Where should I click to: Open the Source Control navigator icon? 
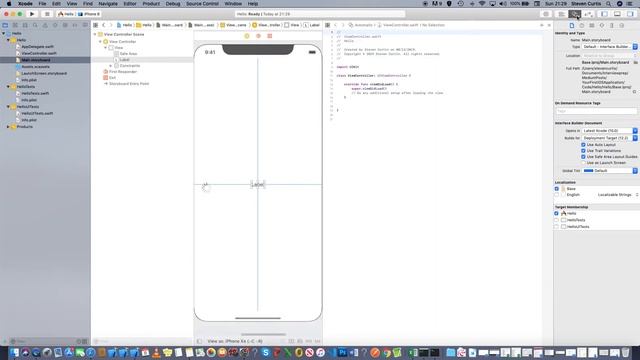pos(15,25)
